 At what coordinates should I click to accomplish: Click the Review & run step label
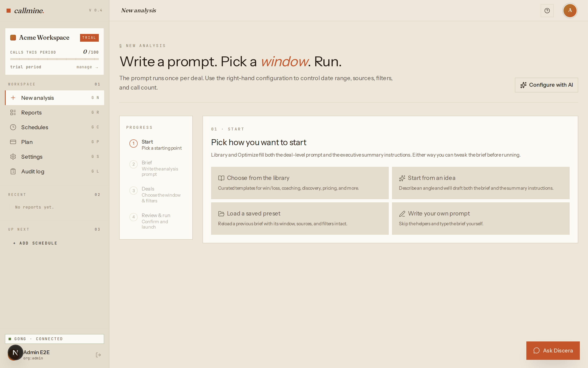pos(156,215)
